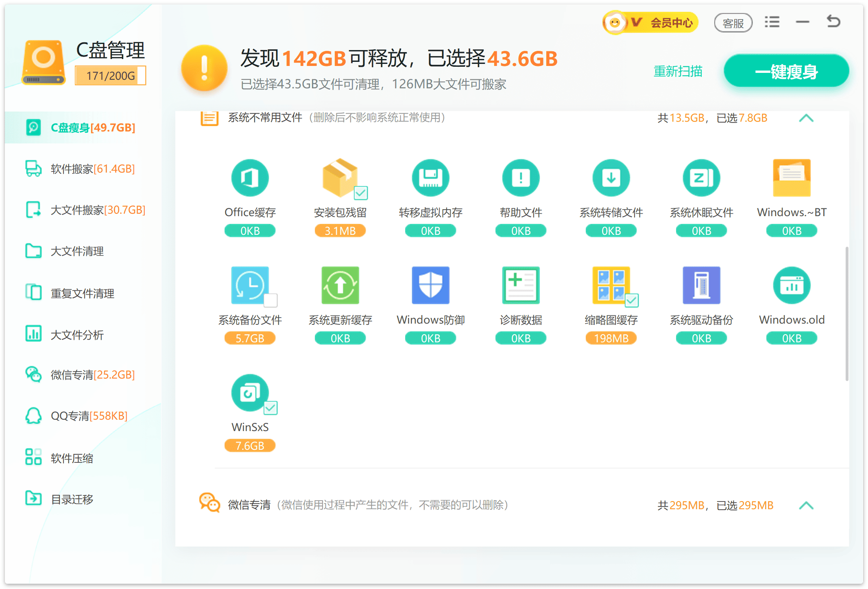Image resolution: width=868 pixels, height=589 pixels.
Task: Open 重复文件清理 in sidebar
Action: tap(83, 293)
